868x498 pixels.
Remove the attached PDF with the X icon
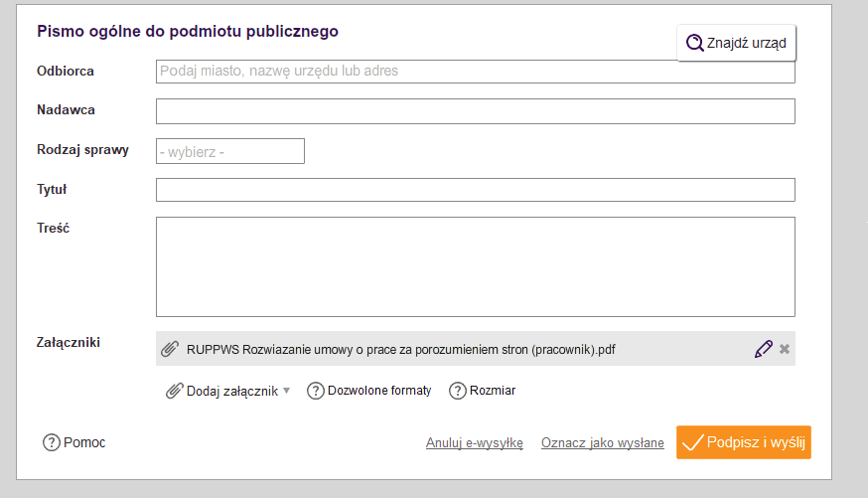click(x=785, y=349)
